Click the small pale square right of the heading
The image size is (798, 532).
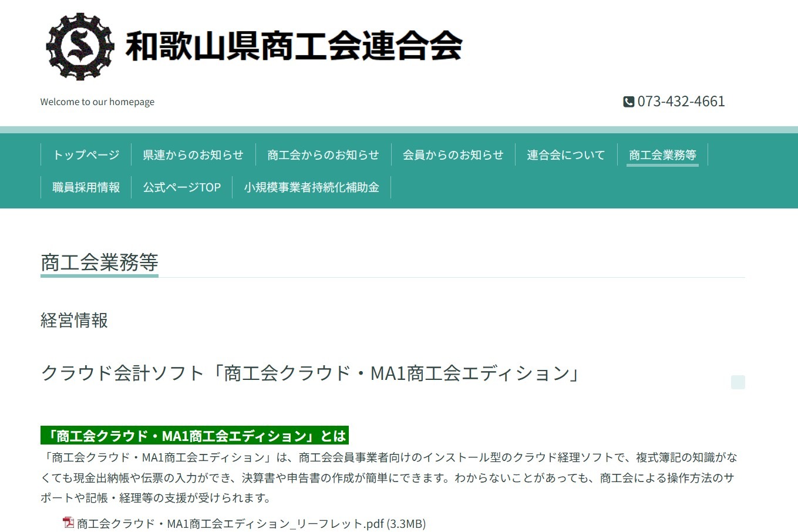[x=738, y=382]
